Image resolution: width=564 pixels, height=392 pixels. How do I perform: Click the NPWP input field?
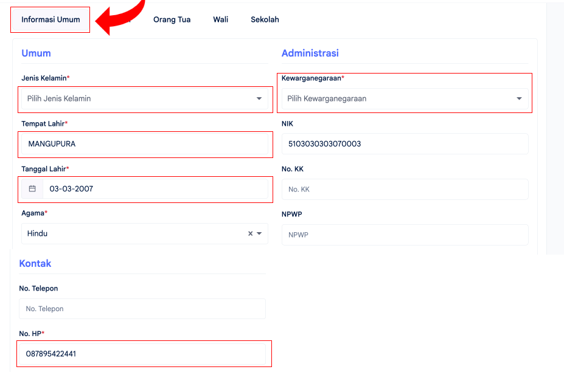[x=405, y=235]
